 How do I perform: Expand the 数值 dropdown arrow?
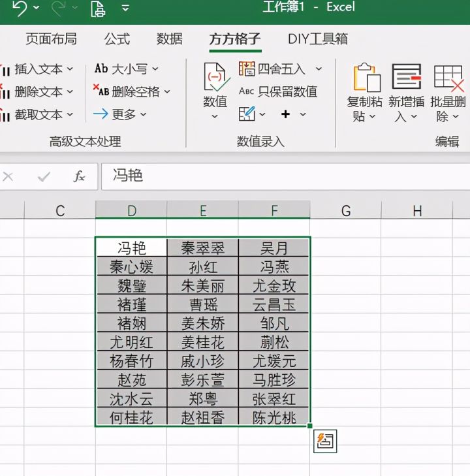point(215,116)
